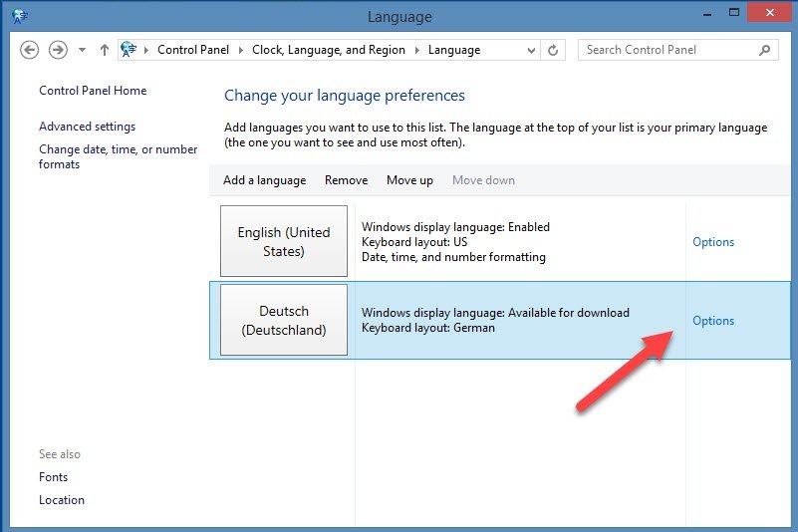Go back using the Back arrow

(x=30, y=50)
